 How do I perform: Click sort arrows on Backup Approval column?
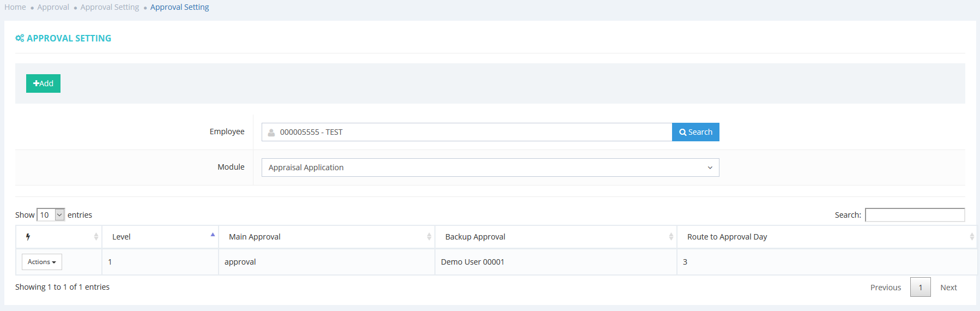pos(671,237)
